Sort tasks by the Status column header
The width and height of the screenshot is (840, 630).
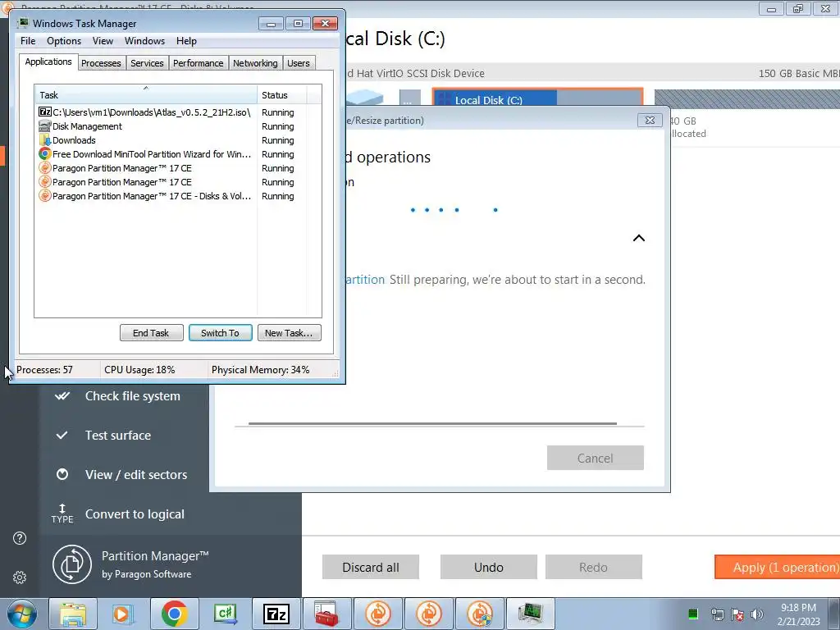pos(282,95)
